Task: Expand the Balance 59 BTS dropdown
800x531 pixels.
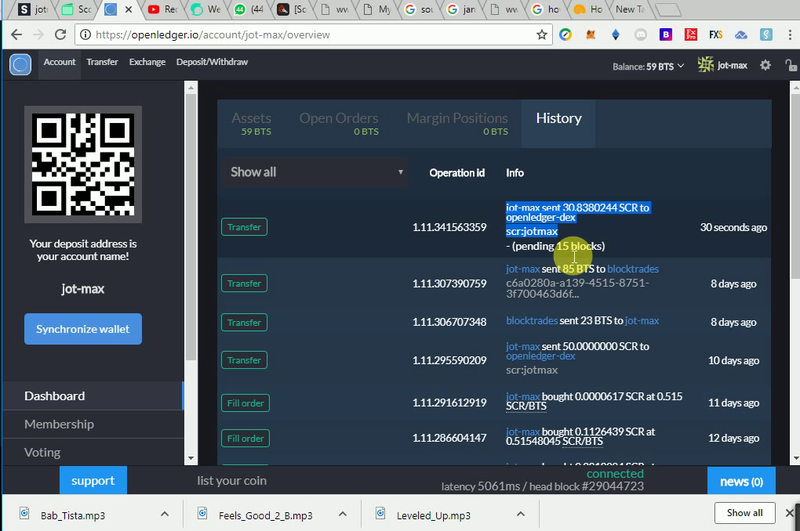Action: click(x=648, y=66)
